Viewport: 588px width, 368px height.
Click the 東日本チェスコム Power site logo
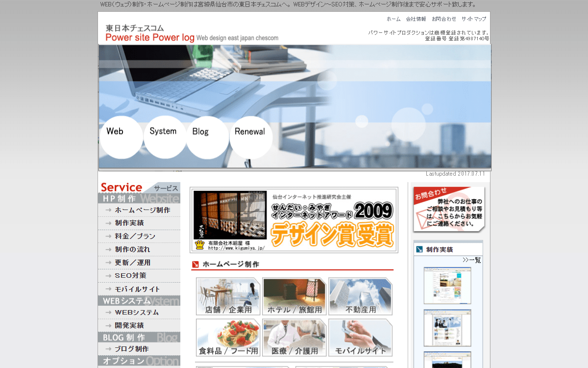tap(192, 33)
